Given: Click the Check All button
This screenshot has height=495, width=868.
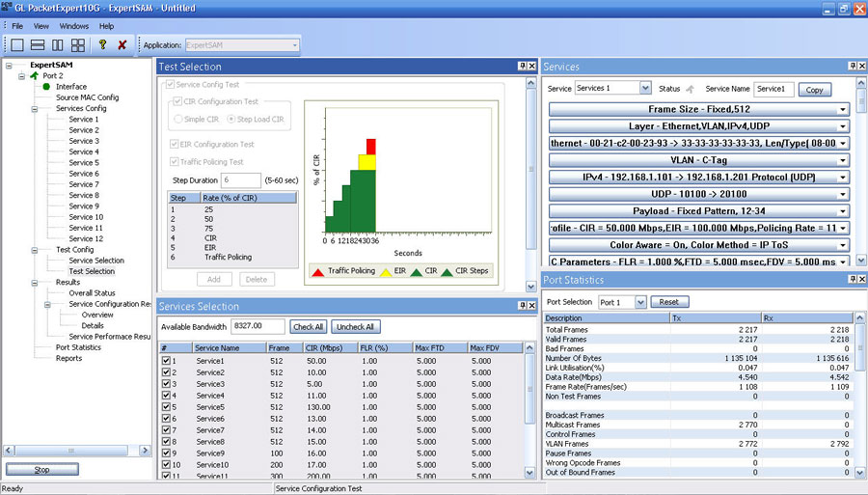Looking at the screenshot, I should point(308,327).
